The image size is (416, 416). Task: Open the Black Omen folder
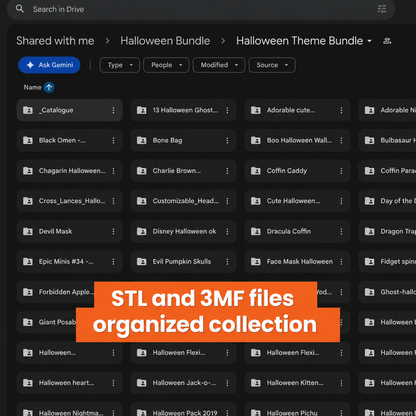tap(70, 140)
